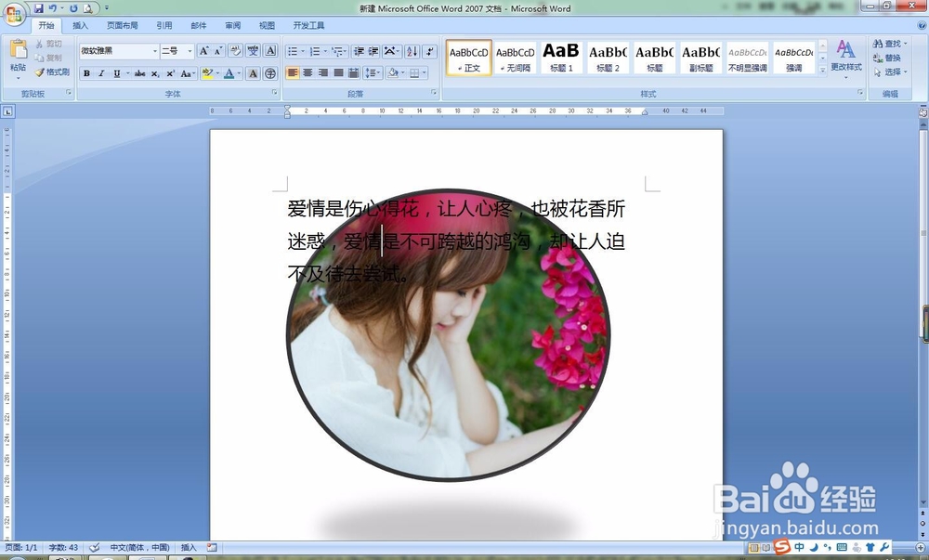Screen dimensions: 929x560
Task: Apply the 标题 1 style
Action: point(561,58)
